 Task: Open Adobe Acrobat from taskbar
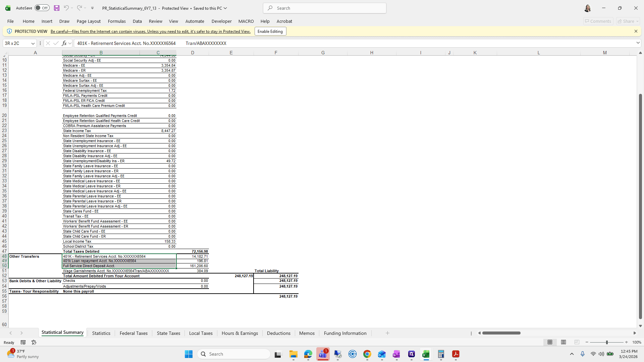click(x=456, y=354)
